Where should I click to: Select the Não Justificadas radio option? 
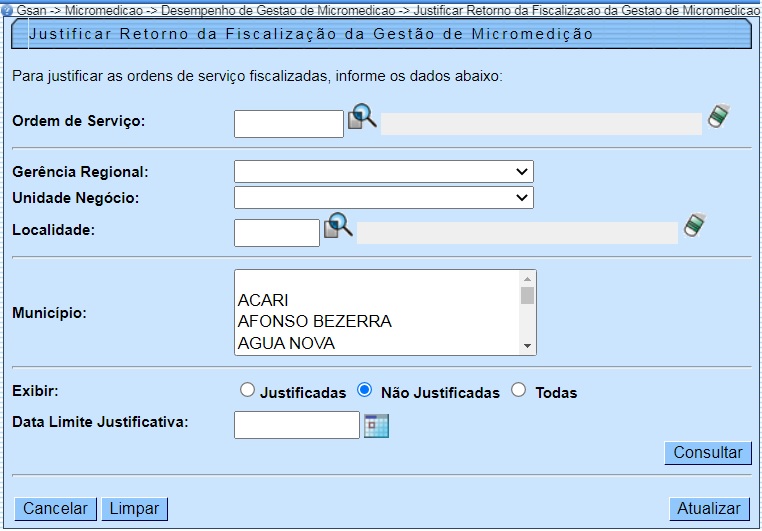[365, 391]
